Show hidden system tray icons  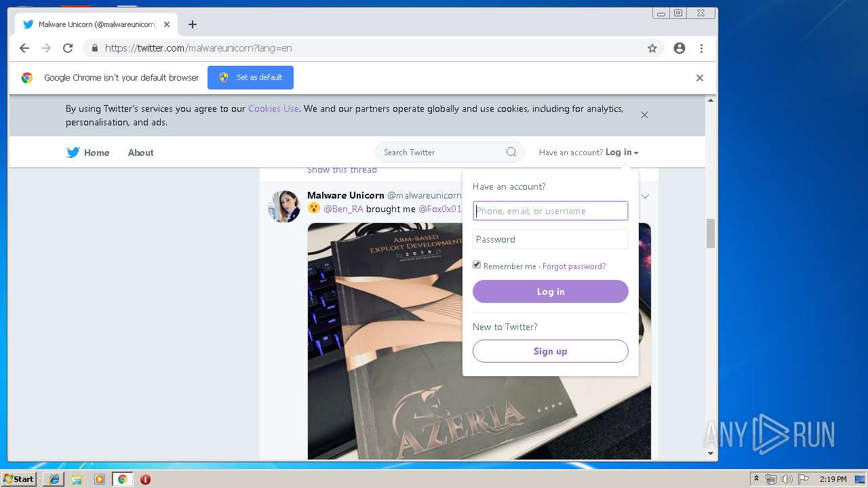tap(756, 479)
